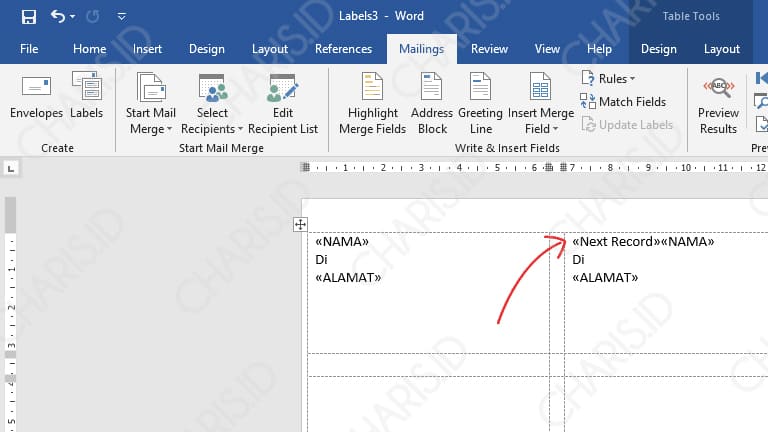Click the Insert Merge Field icon
This screenshot has height=432, width=768.
pyautogui.click(x=540, y=86)
